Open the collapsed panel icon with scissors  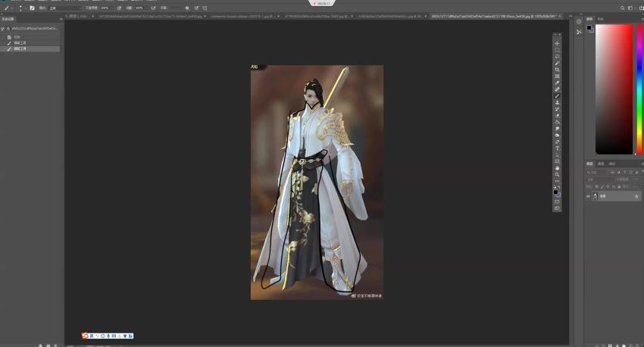point(579,32)
